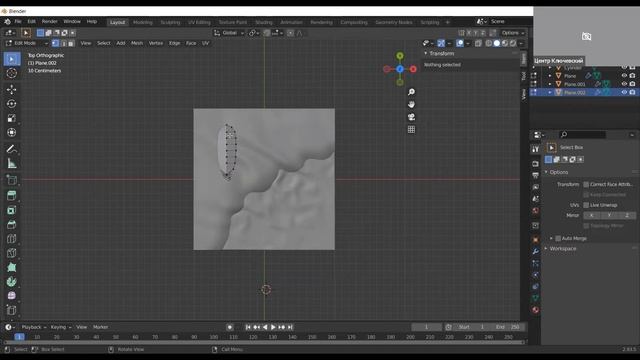Toggle Mirror X axis button
Screen dimensions: 640x360
tap(592, 216)
